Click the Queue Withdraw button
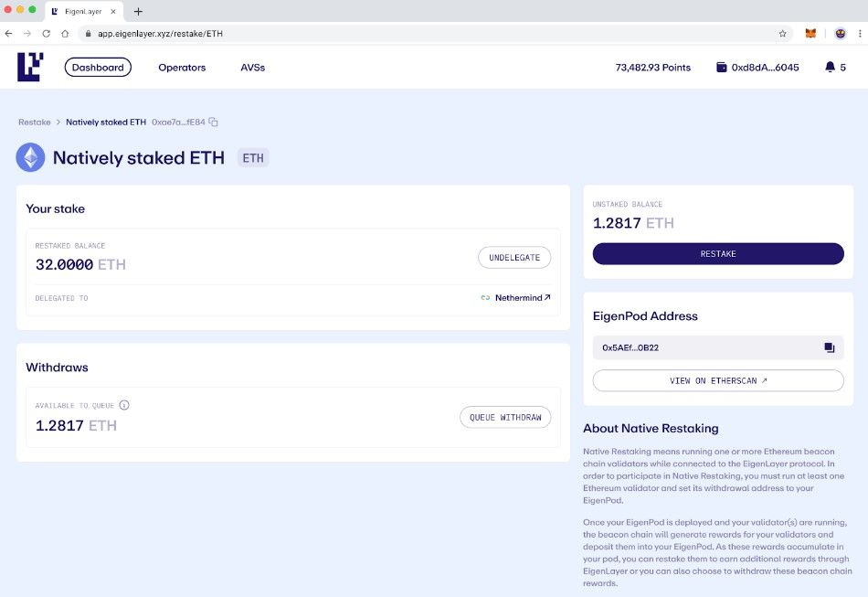 point(505,417)
